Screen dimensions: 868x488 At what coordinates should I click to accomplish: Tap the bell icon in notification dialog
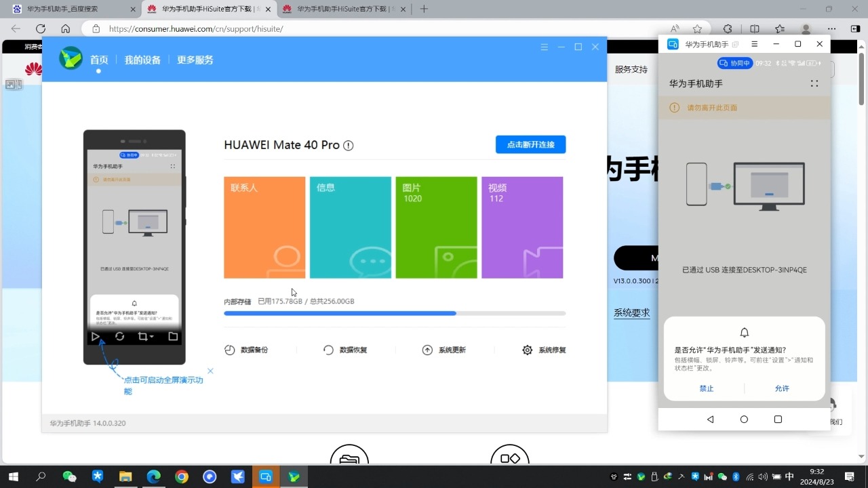click(745, 332)
